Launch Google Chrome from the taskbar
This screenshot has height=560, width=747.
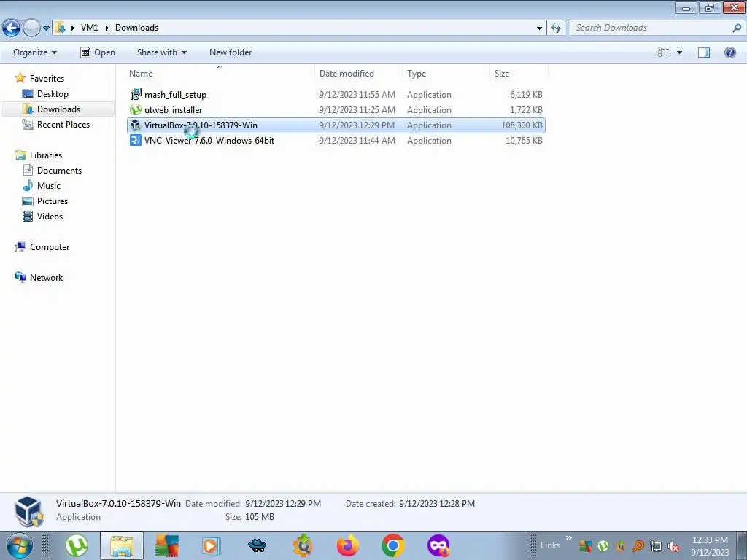tap(393, 545)
